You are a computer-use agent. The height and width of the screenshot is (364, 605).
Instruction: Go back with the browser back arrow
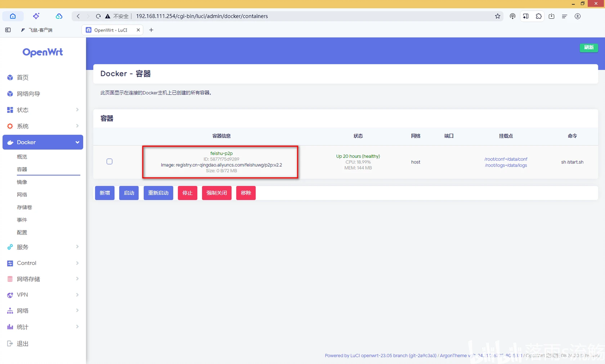point(78,16)
